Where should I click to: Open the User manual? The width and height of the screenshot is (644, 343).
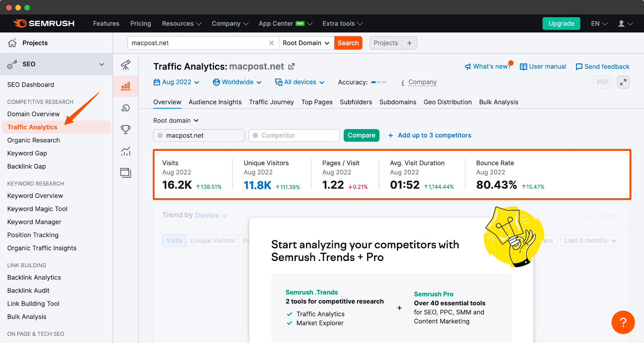[x=543, y=66]
